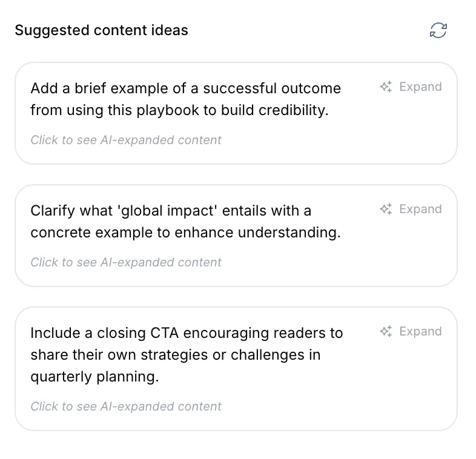
Task: Click AI-expanded content hint under playbook suggestion
Action: [x=126, y=140]
